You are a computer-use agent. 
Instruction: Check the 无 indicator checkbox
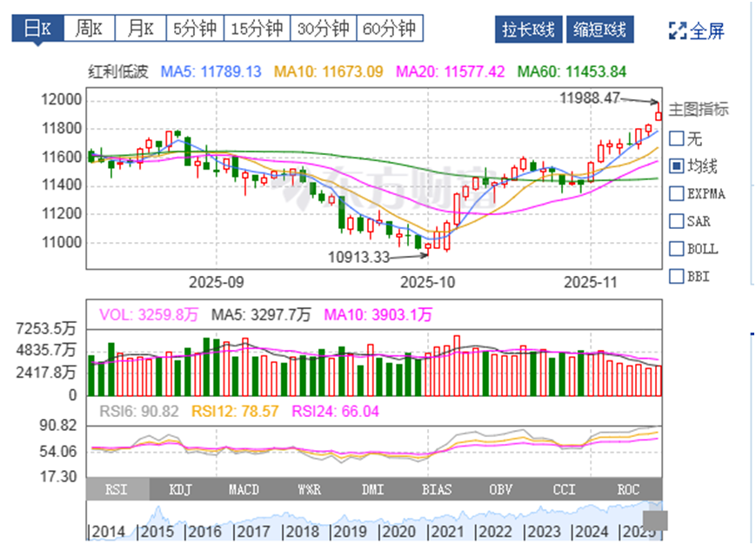pos(677,139)
